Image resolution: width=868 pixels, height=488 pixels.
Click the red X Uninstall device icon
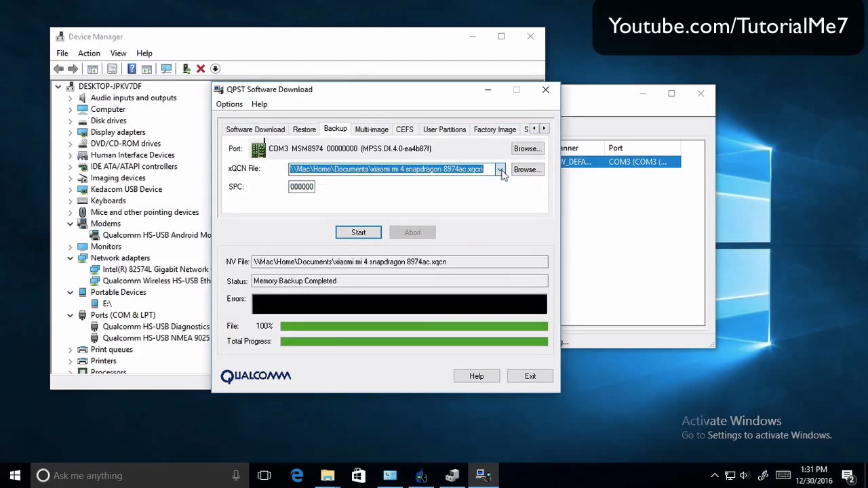click(201, 68)
